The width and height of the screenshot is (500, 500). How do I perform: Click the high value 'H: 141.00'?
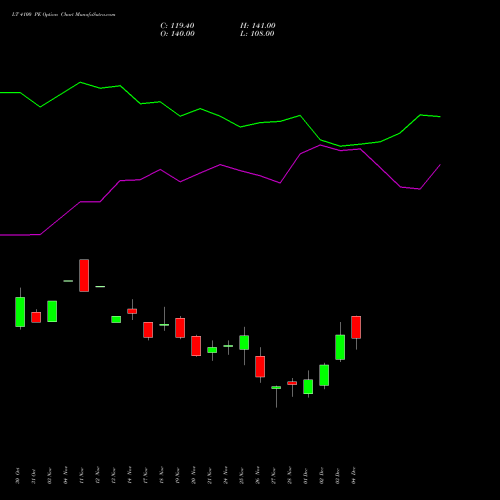coord(258,26)
